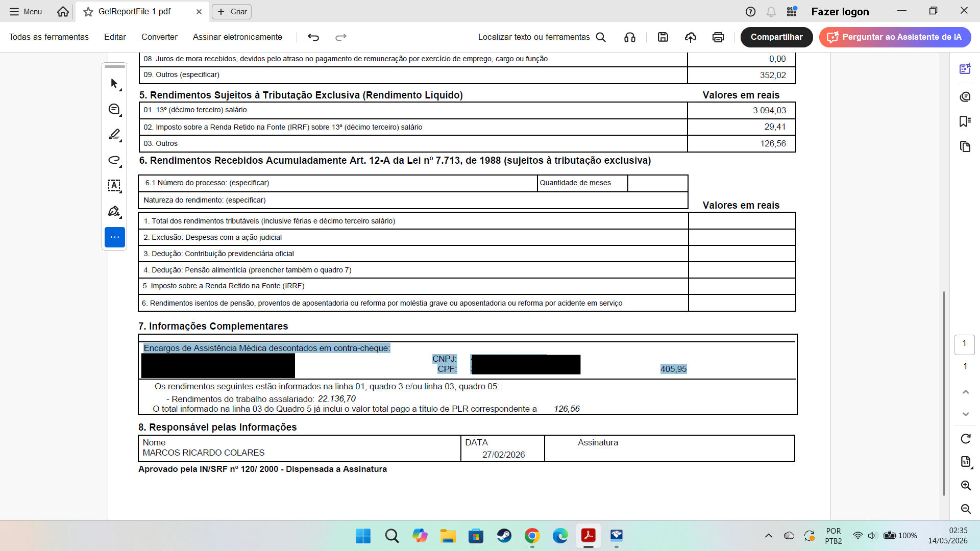The width and height of the screenshot is (980, 551).
Task: Show hidden tray icons chevron
Action: 768,536
